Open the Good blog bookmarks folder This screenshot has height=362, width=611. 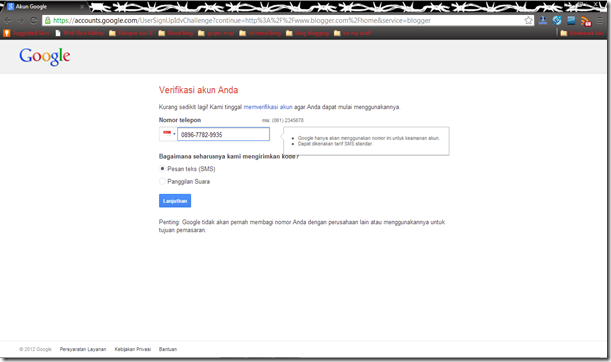click(x=176, y=33)
